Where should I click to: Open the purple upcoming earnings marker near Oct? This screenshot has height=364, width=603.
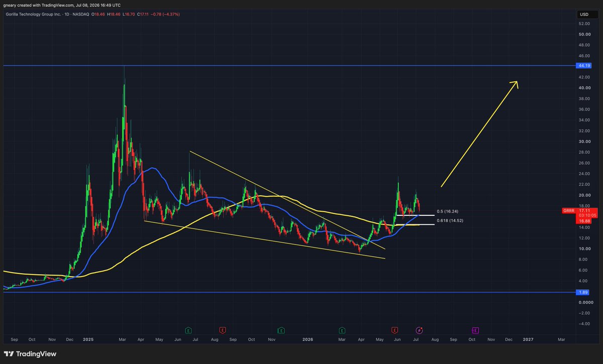pos(475,330)
